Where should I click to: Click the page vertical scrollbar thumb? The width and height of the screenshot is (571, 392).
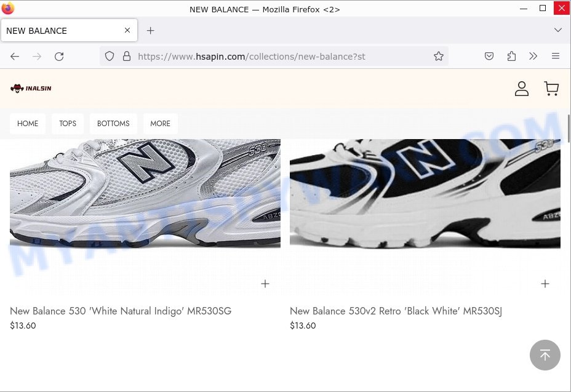[569, 128]
